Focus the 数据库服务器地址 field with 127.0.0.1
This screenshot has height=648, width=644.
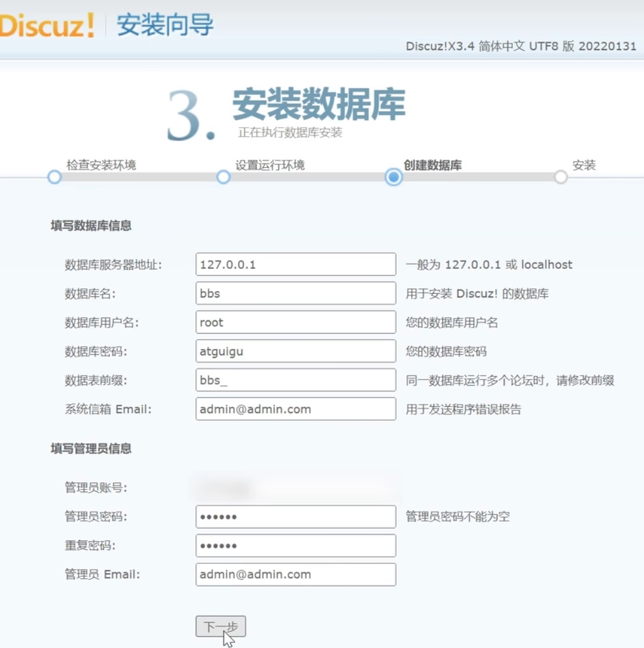coord(295,264)
